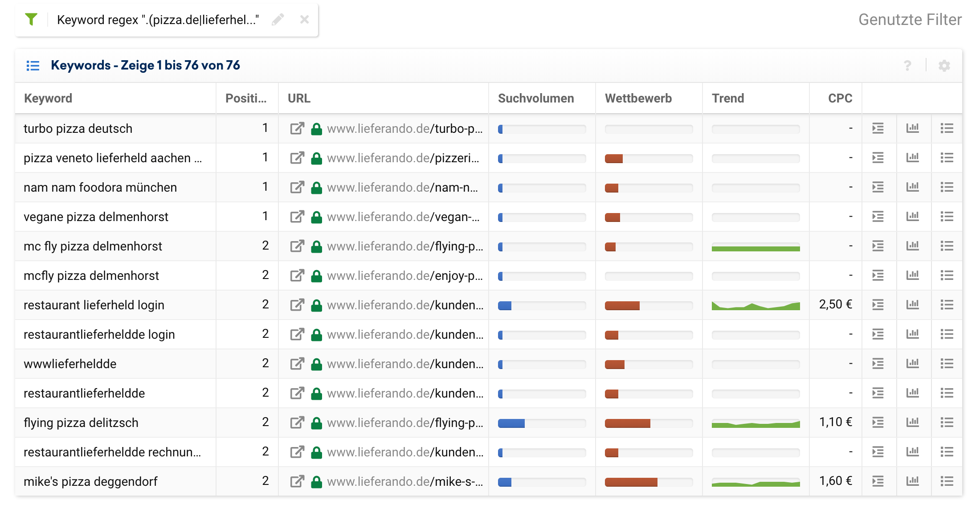Open mike-s-... lieferando URL link

coord(405,481)
